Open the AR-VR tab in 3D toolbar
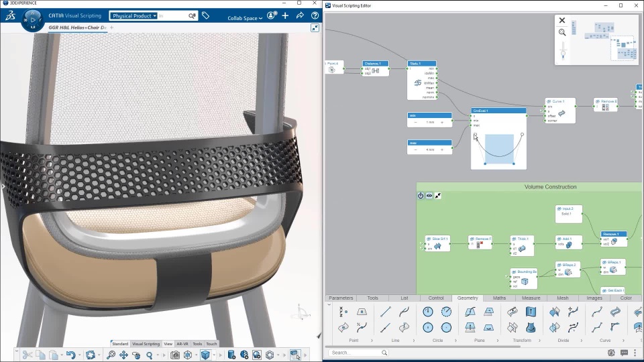 tap(182, 344)
